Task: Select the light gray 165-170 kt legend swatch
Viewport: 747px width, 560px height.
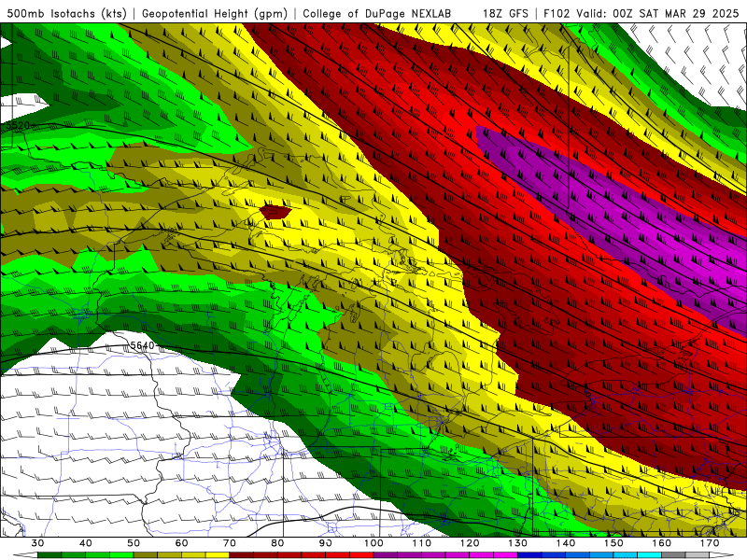Action: click(x=698, y=555)
